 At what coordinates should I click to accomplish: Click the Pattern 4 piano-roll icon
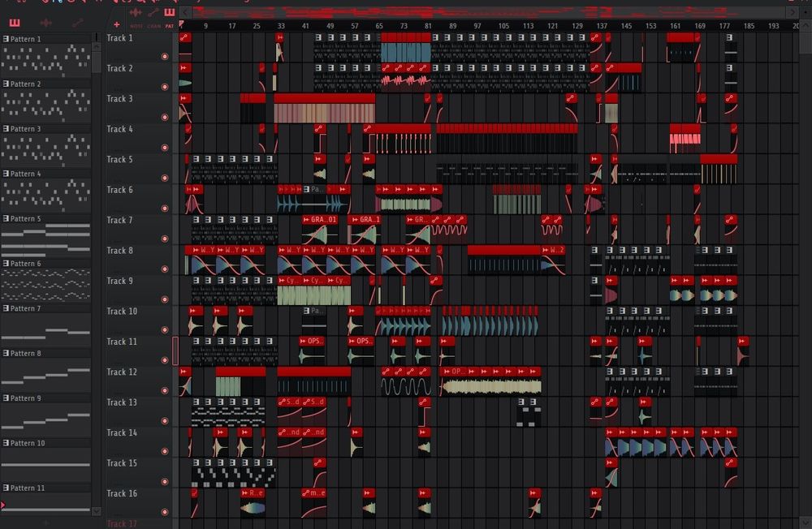tap(6, 174)
